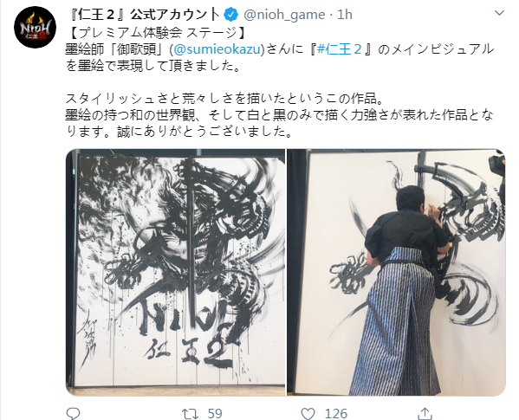Visit the @sumieokazu mention link
The image size is (519, 420).
[217, 49]
